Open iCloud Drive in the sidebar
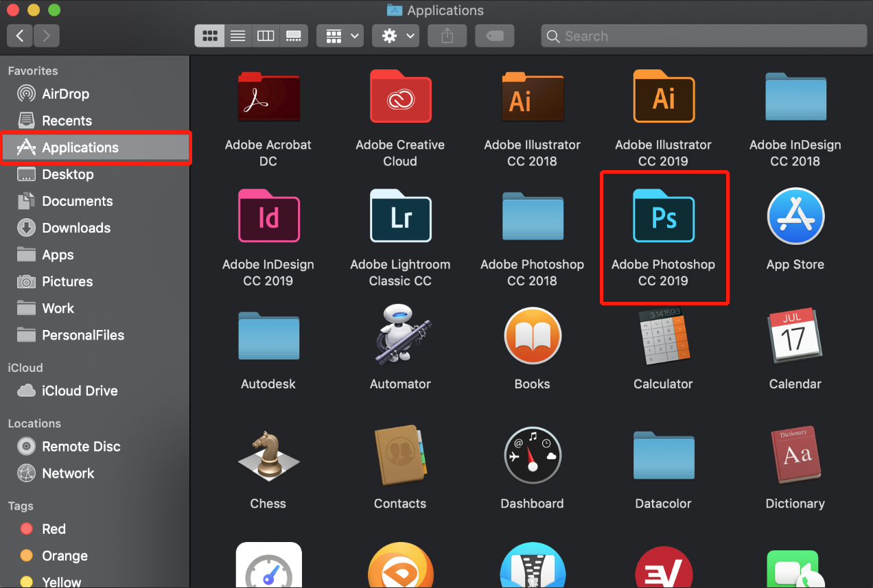This screenshot has height=588, width=873. point(95,390)
